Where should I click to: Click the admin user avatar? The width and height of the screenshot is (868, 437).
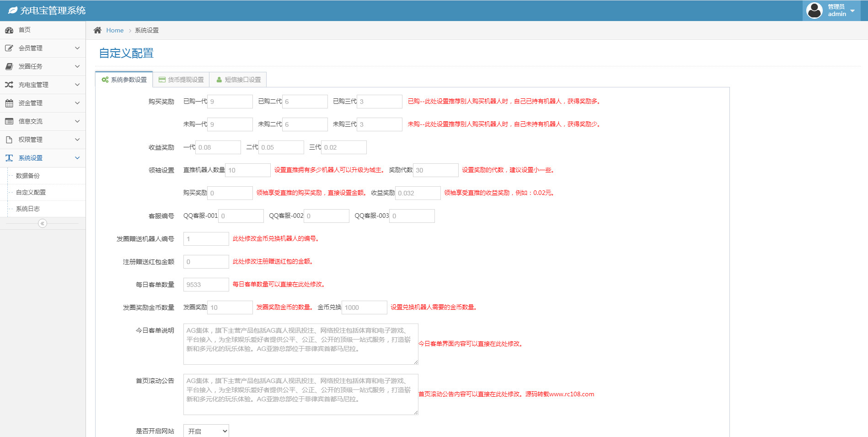coord(814,10)
